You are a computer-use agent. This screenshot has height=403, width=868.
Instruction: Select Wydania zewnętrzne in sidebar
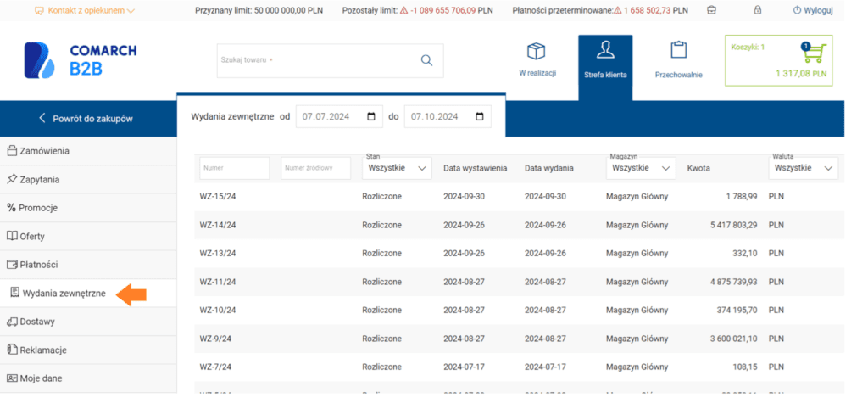pyautogui.click(x=88, y=294)
